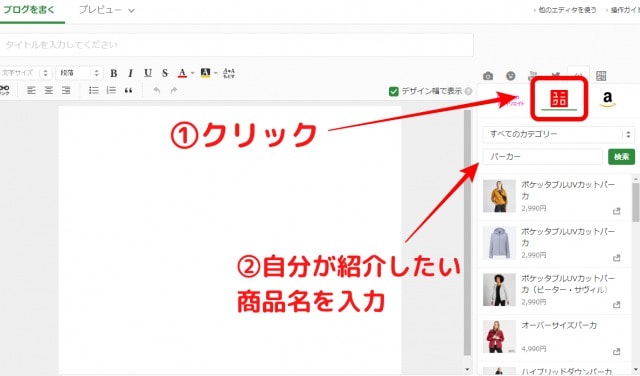Insert a numbered list

(x=111, y=90)
